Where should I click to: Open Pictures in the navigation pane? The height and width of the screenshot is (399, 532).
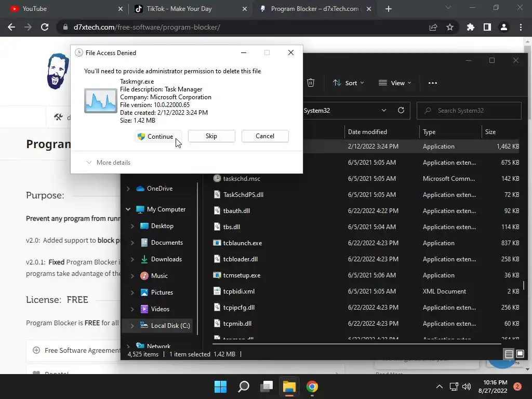[162, 292]
